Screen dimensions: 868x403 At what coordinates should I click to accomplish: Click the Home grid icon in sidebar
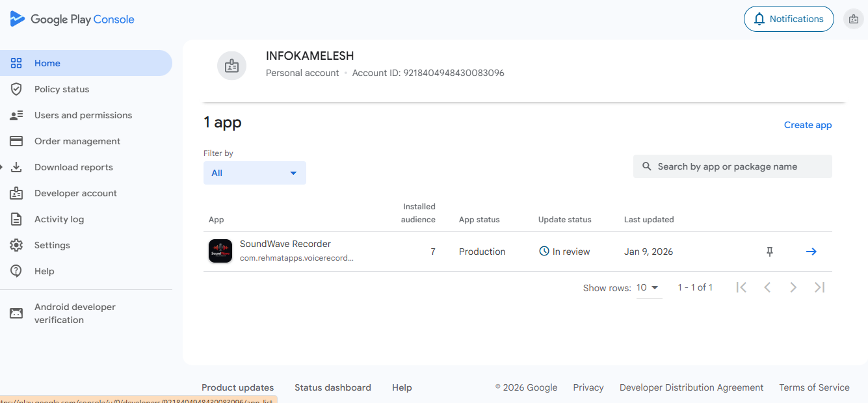[16, 63]
